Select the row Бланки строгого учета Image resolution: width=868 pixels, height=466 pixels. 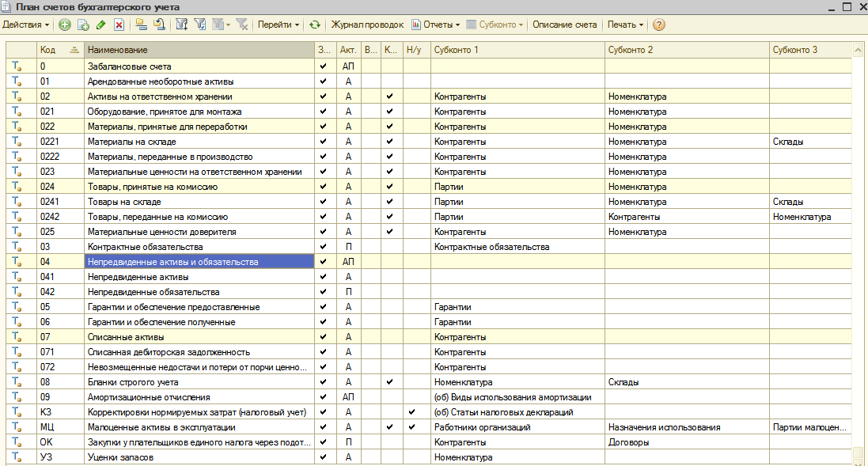coord(429,382)
